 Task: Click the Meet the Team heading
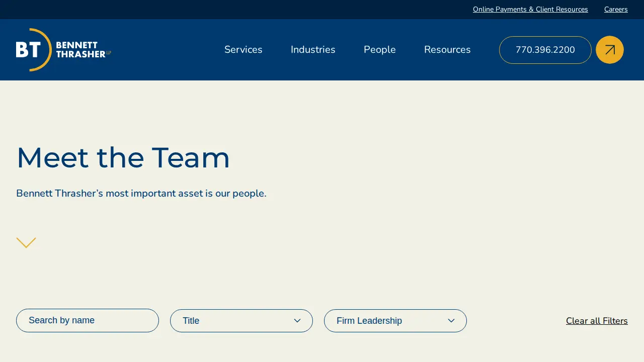point(123,157)
